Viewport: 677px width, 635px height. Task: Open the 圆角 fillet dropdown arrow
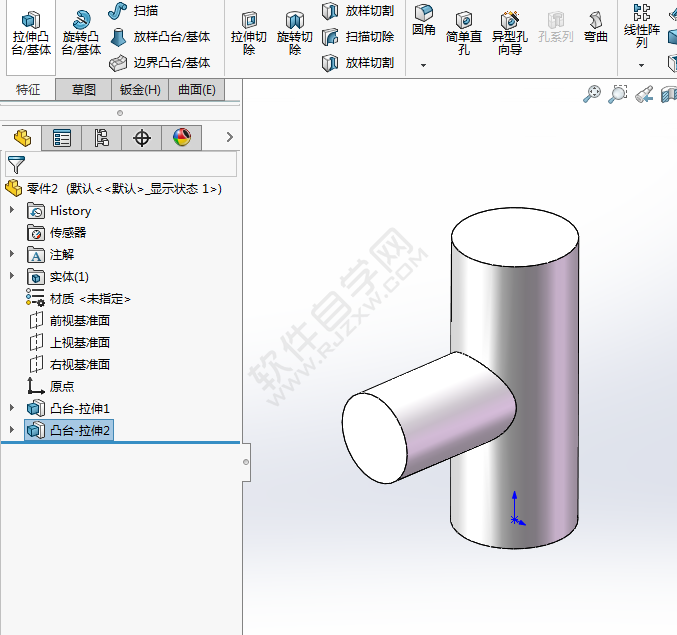tap(424, 65)
